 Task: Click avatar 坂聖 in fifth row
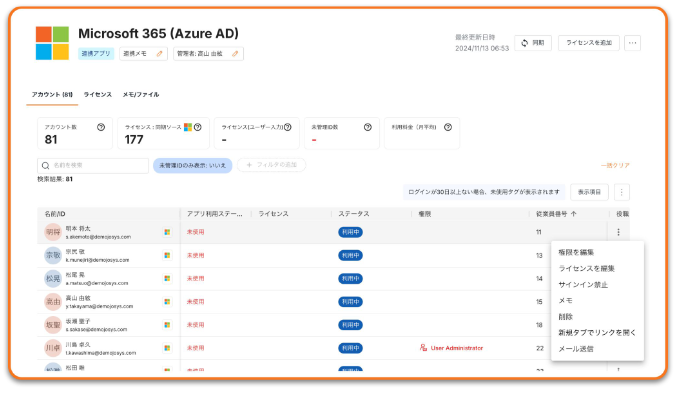tap(53, 325)
